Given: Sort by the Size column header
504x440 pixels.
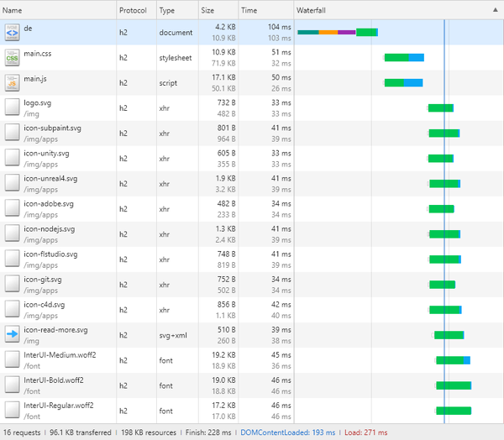Looking at the screenshot, I should pyautogui.click(x=218, y=10).
